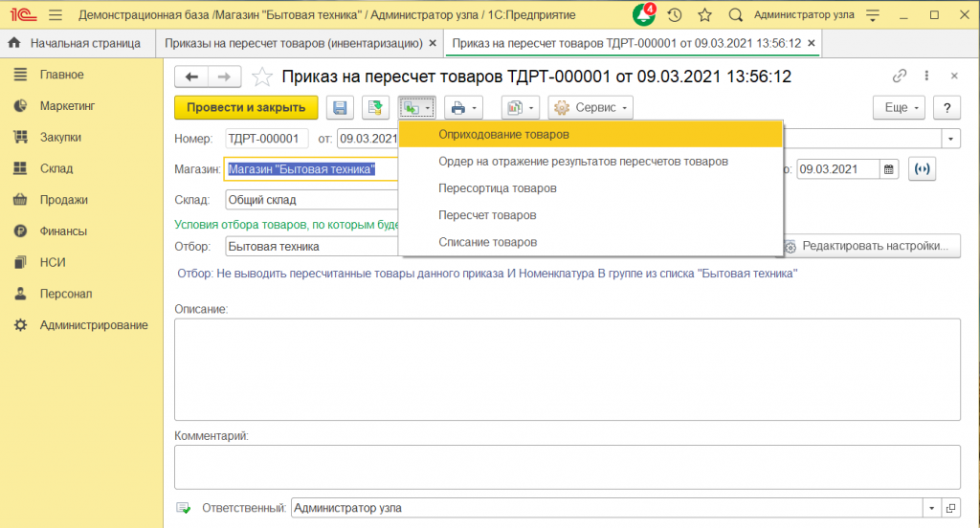Switch to Начальная страница tab

pyautogui.click(x=78, y=43)
